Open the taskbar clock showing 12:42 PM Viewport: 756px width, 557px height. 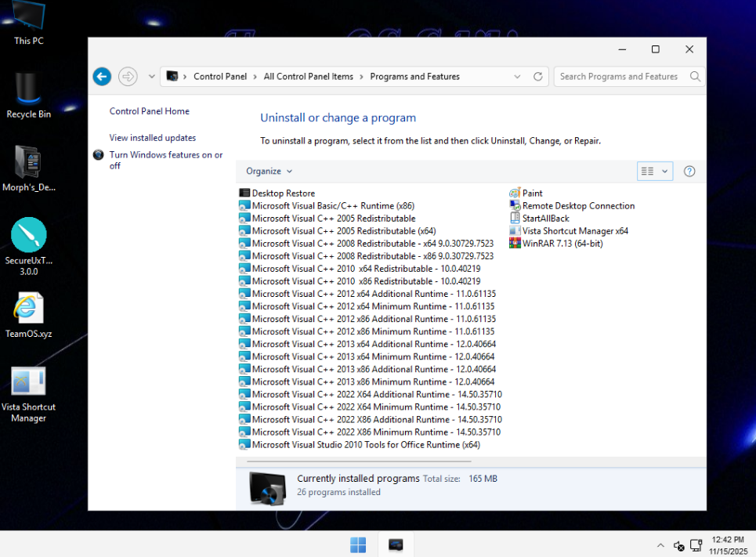tap(728, 545)
